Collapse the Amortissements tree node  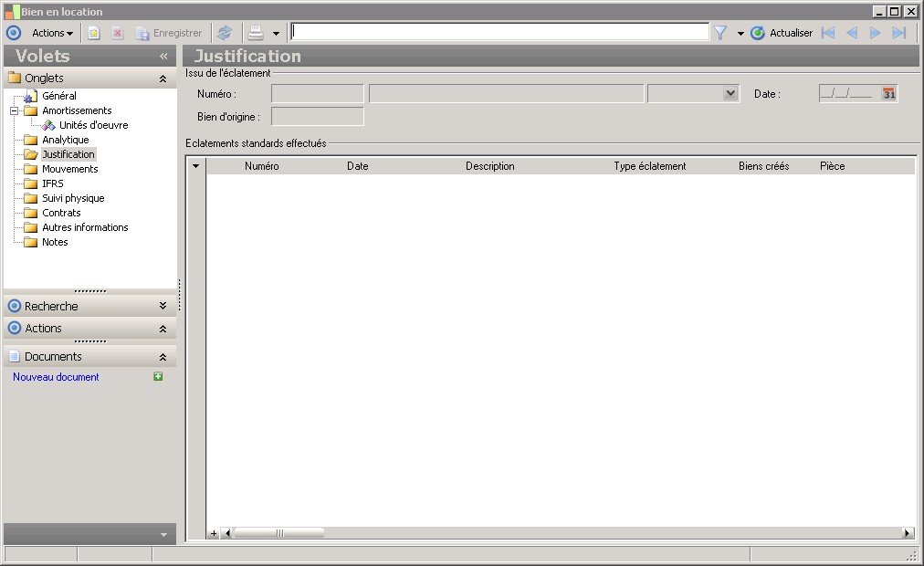coord(14,110)
